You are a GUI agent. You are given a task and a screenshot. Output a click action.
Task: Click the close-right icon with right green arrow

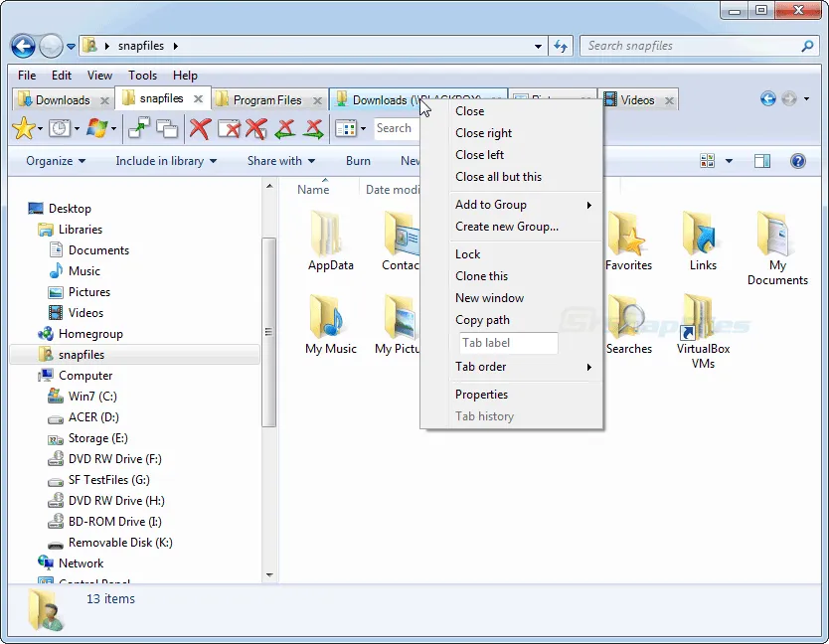click(x=313, y=128)
